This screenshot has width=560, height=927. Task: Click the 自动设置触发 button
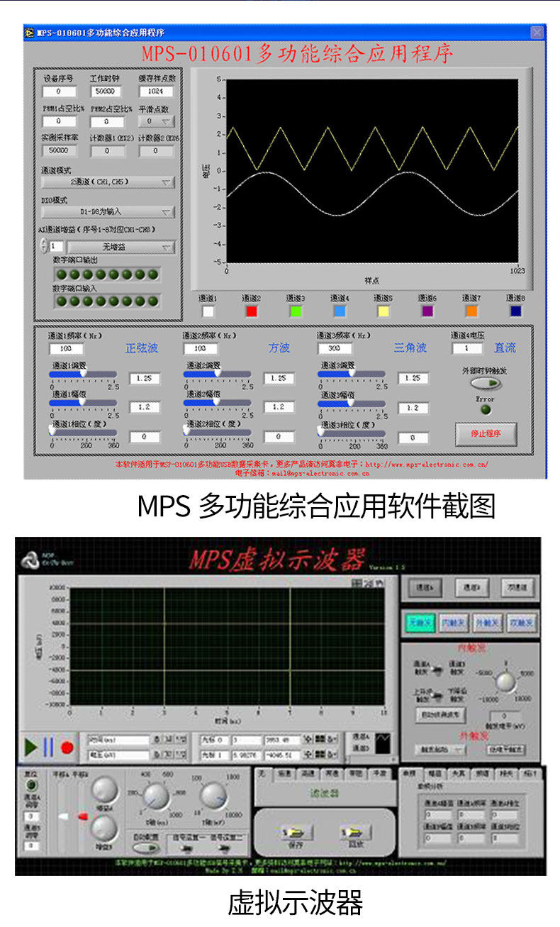click(440, 715)
